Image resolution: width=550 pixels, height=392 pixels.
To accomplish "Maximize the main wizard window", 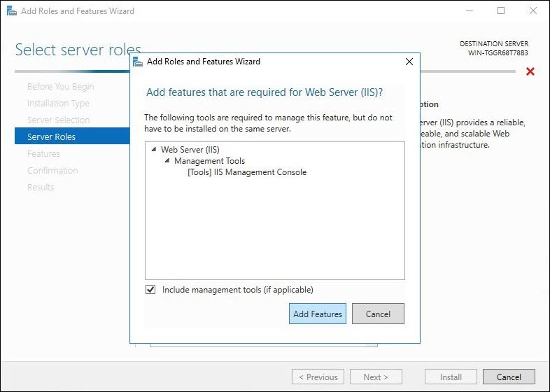I will [501, 11].
